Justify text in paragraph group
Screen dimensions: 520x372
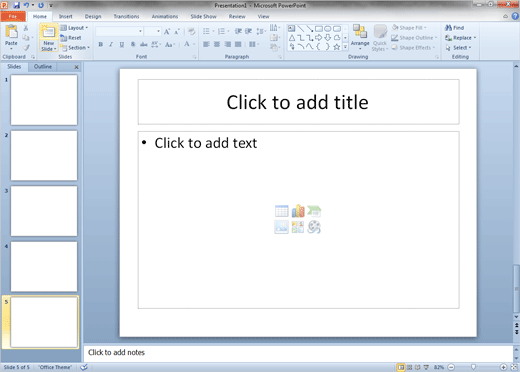click(x=238, y=44)
